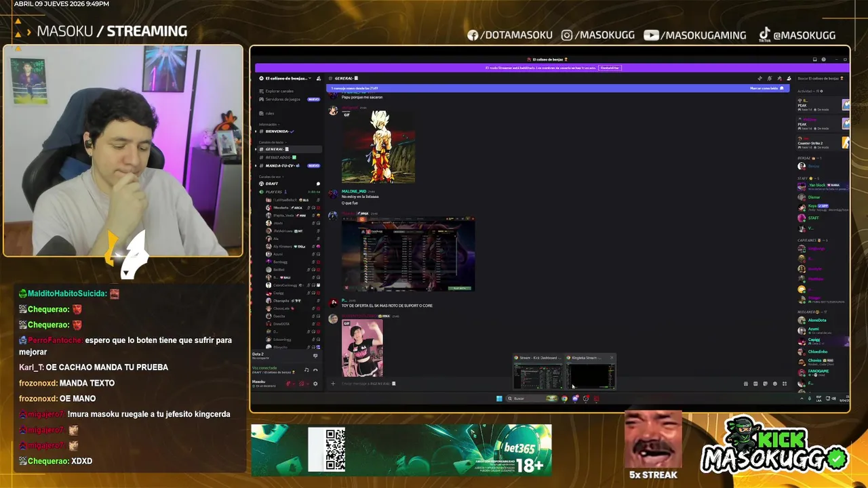
Task: Open the RESULTADOS text channel
Action: [290, 157]
